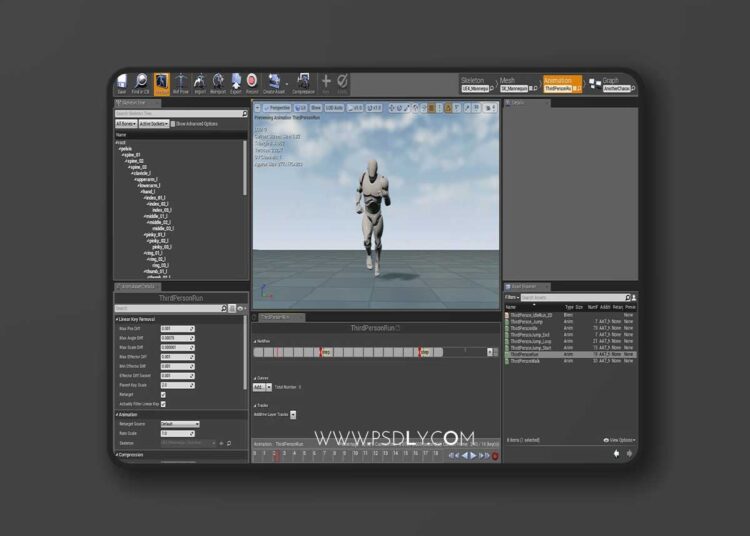This screenshot has width=750, height=536.
Task: Click the user icon beside the asset search
Action: [x=634, y=297]
